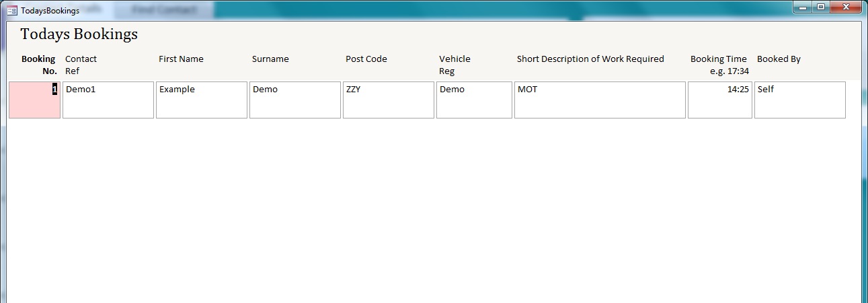Click the Todays Bookings form heading
This screenshot has width=868, height=303.
click(79, 34)
